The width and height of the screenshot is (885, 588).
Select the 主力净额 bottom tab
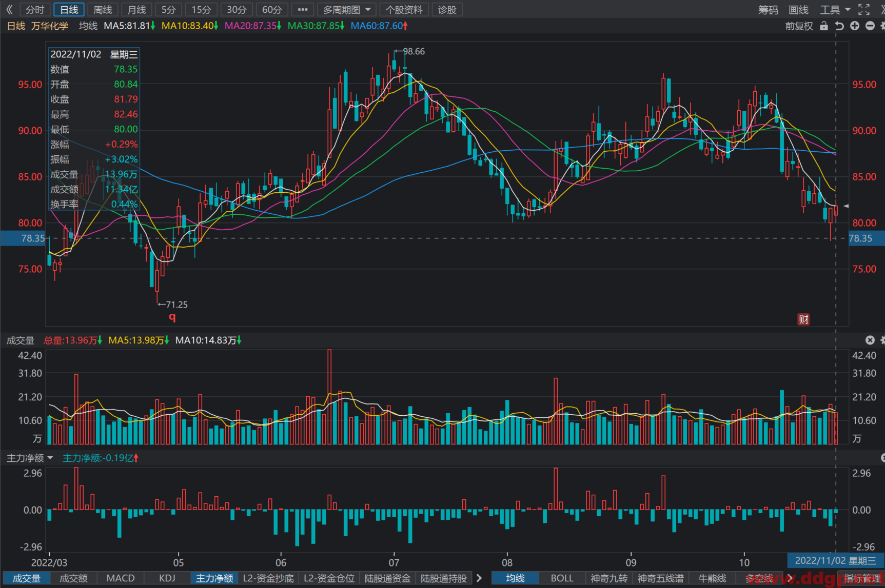click(214, 578)
